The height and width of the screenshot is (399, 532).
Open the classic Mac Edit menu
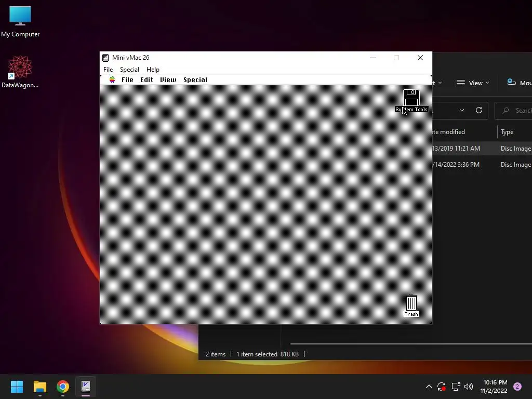click(x=147, y=79)
